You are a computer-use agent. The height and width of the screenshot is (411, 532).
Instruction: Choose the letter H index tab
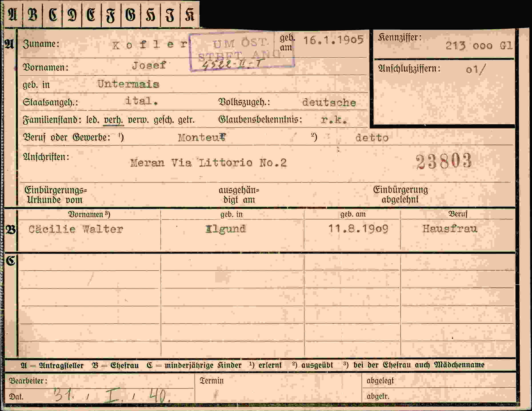point(150,15)
